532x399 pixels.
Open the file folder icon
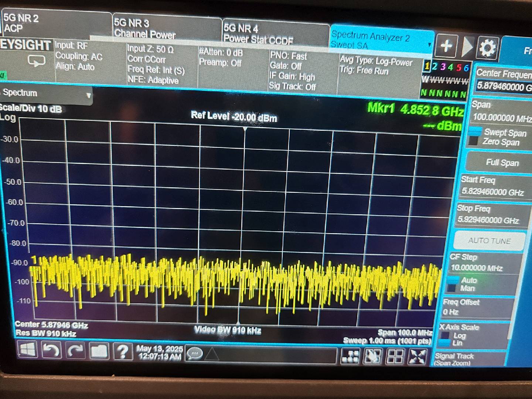[x=99, y=351]
